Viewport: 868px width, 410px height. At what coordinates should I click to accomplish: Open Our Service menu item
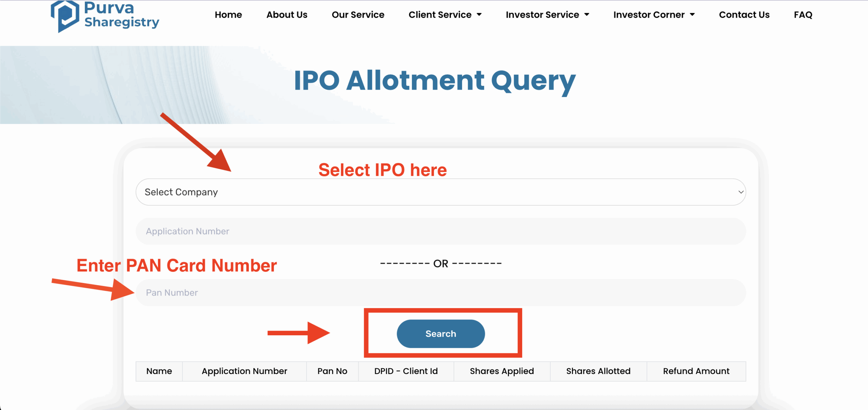[x=358, y=15]
